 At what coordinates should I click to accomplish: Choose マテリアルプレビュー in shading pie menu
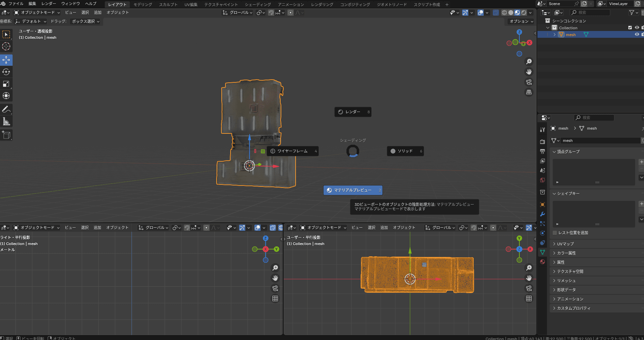pyautogui.click(x=353, y=190)
